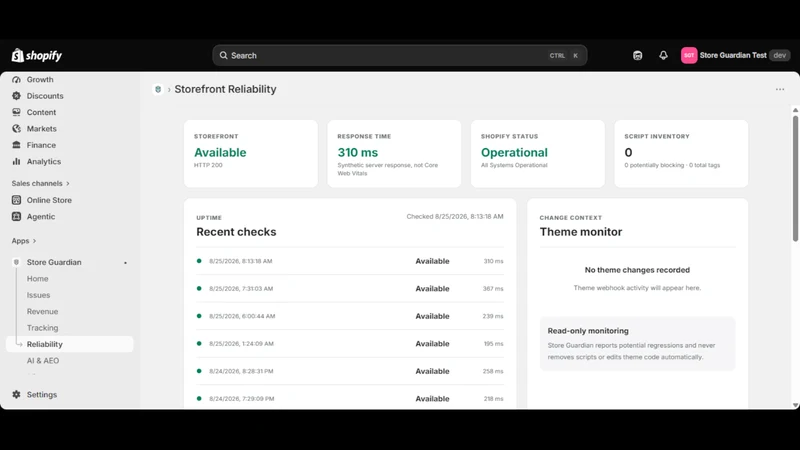Click the Operational Shopify status value
This screenshot has height=450, width=800.
514,153
